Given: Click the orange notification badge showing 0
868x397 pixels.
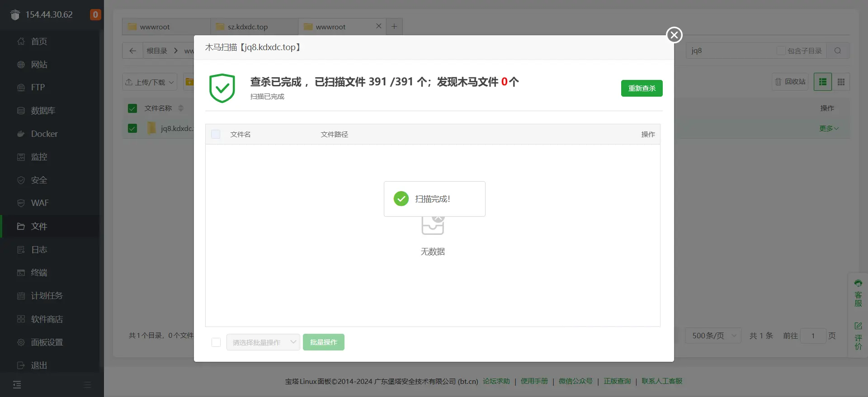Looking at the screenshot, I should (x=95, y=14).
